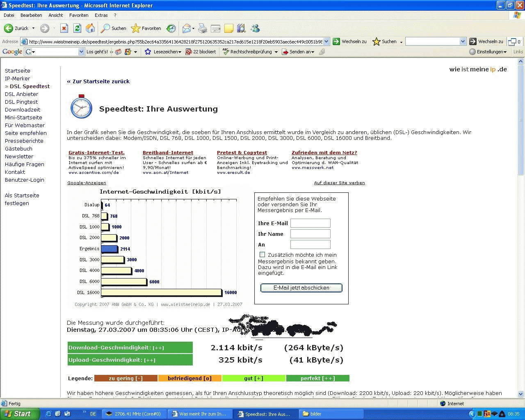Screen dimensions: 525x420
Task: Click the Links toolbar label
Action: pos(518,52)
